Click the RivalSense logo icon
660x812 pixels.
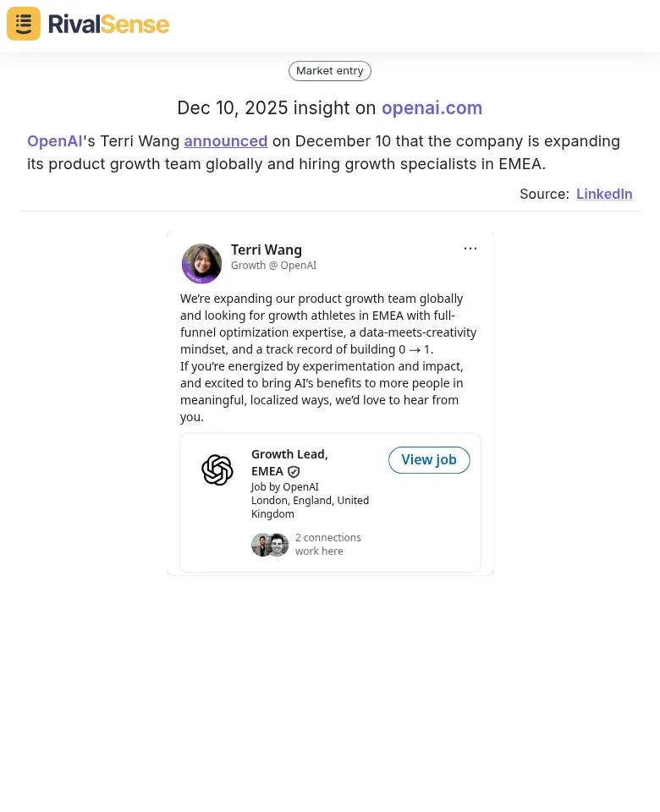coord(23,23)
